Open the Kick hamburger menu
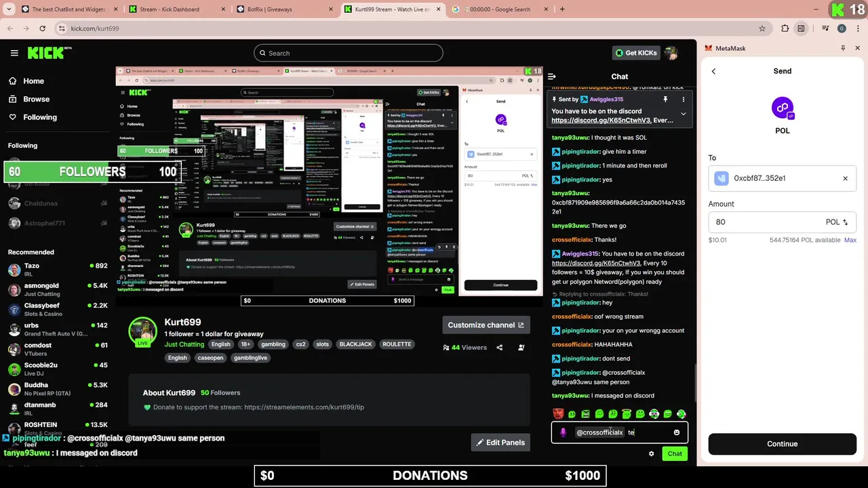868x488 pixels. 14,53
